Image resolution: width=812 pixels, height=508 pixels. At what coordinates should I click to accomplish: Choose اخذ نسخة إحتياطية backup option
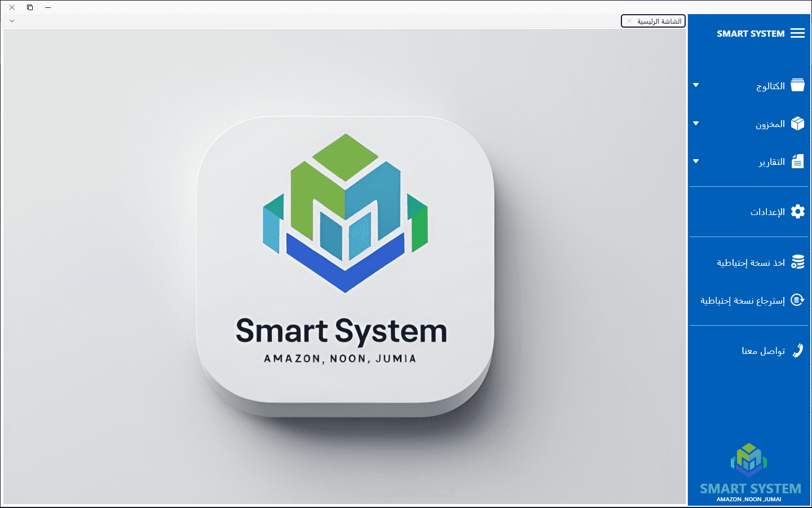(x=749, y=262)
